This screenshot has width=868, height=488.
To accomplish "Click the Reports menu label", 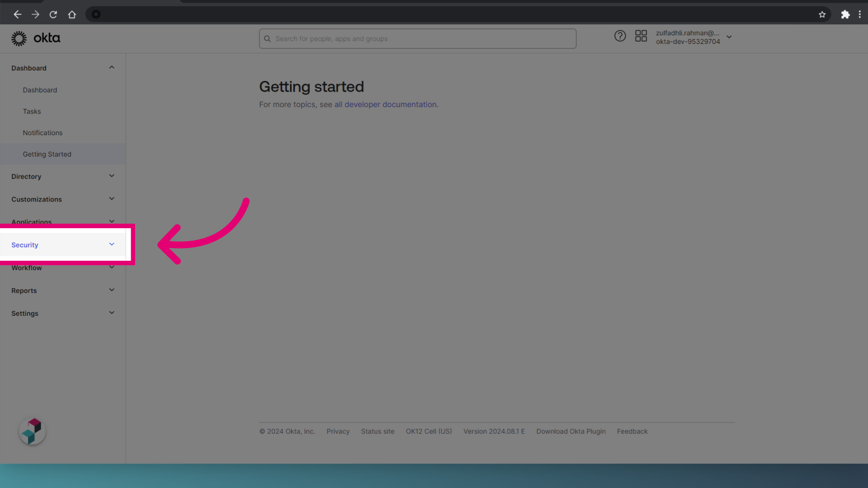I will point(24,291).
